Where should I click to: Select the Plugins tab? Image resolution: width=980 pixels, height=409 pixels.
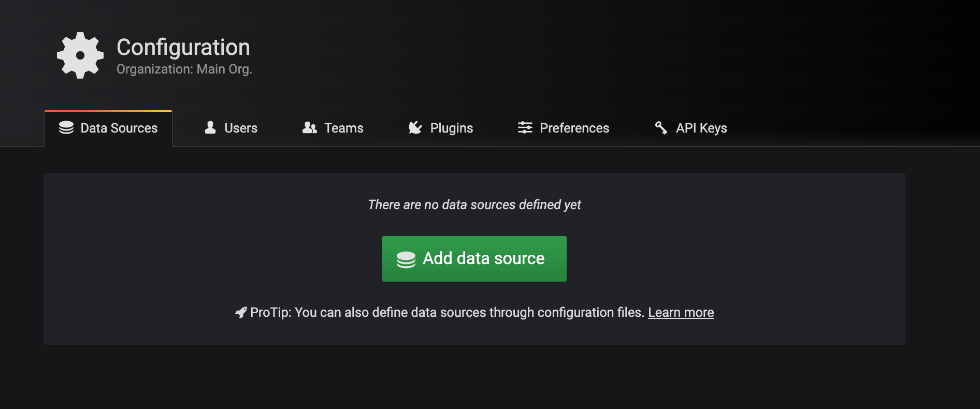(440, 128)
